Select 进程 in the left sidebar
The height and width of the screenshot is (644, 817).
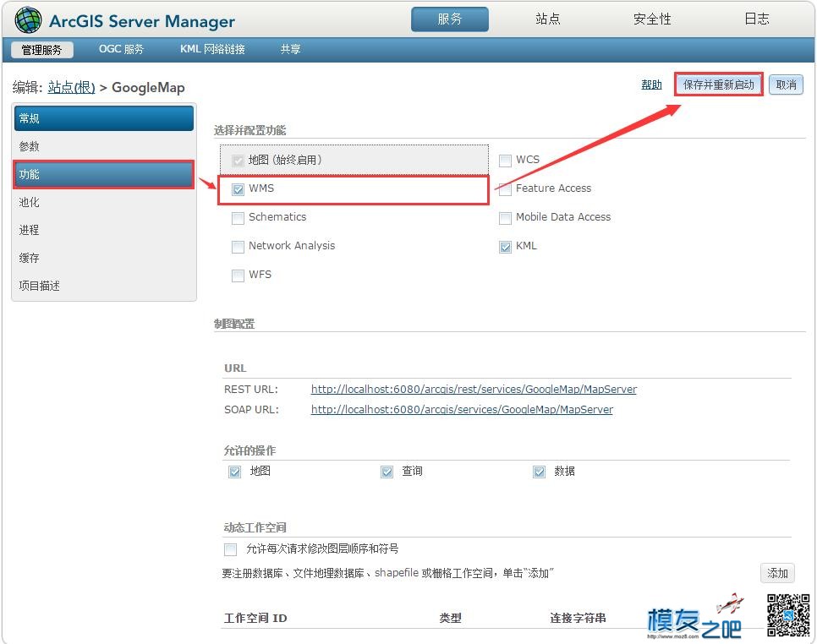point(104,230)
